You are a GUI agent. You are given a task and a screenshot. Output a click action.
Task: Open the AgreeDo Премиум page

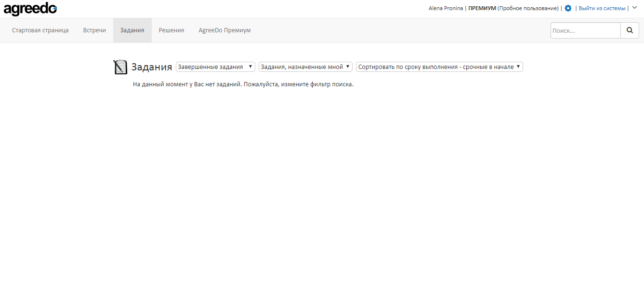coord(224,30)
